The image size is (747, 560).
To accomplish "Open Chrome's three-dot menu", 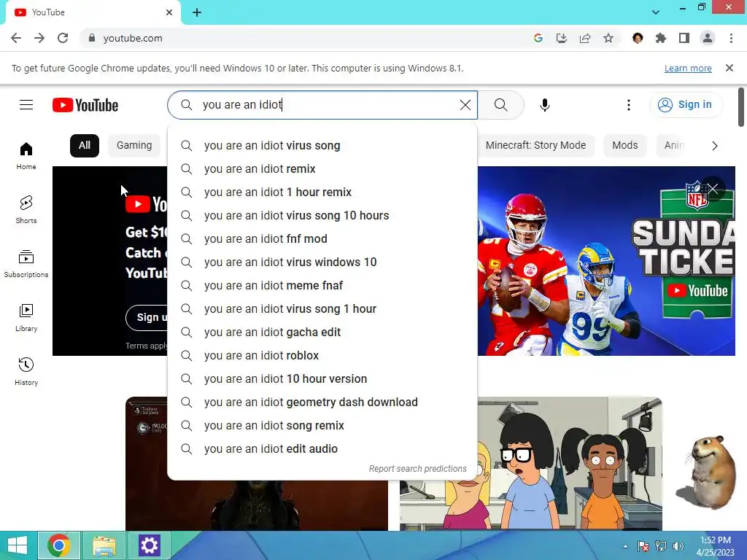I will click(x=731, y=38).
